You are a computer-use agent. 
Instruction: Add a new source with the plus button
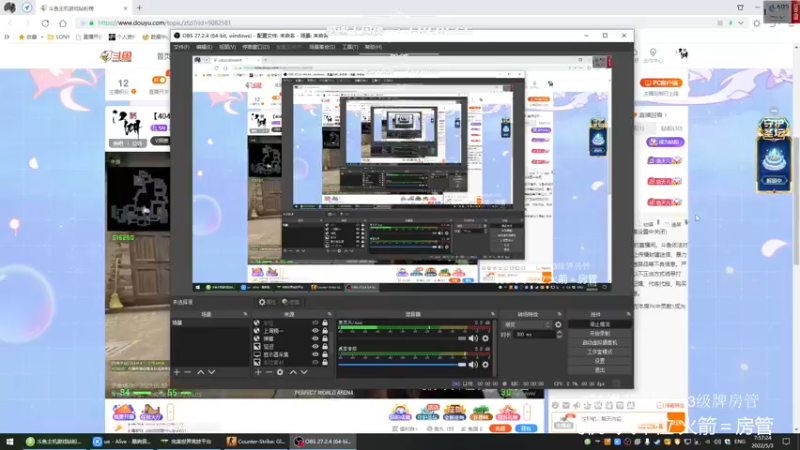[x=258, y=372]
